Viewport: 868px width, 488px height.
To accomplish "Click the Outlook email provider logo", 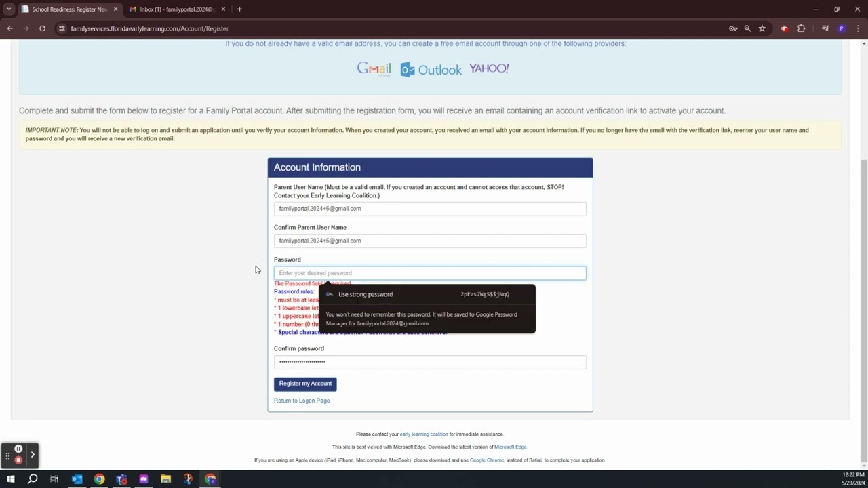I will [431, 69].
